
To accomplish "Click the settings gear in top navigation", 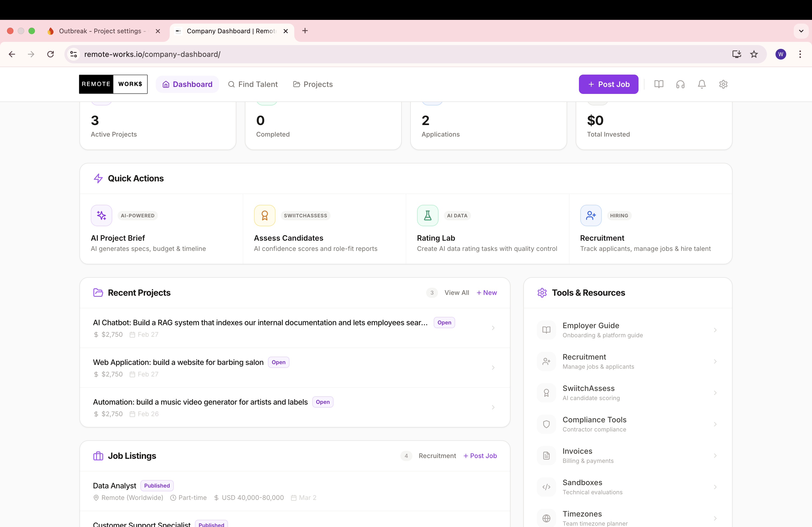I will (x=723, y=84).
